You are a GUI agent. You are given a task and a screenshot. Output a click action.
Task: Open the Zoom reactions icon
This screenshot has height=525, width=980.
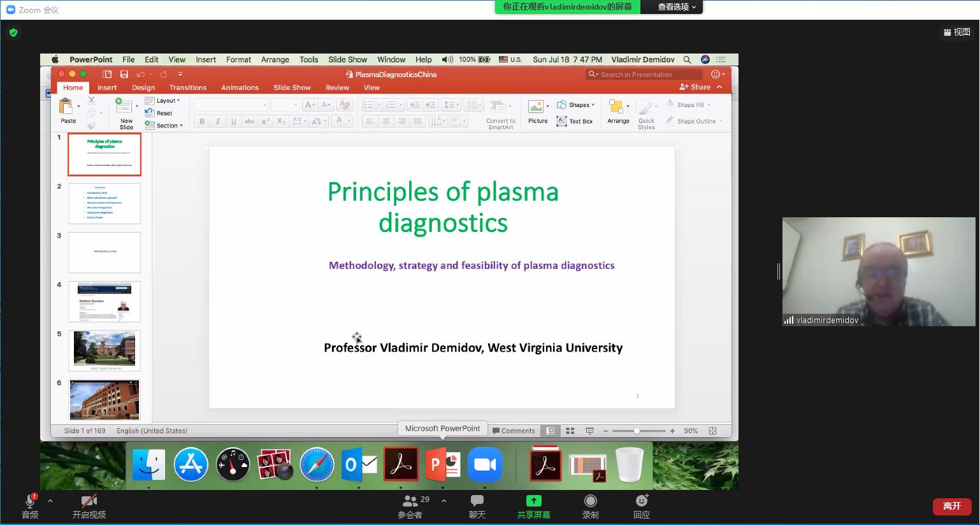[641, 501]
